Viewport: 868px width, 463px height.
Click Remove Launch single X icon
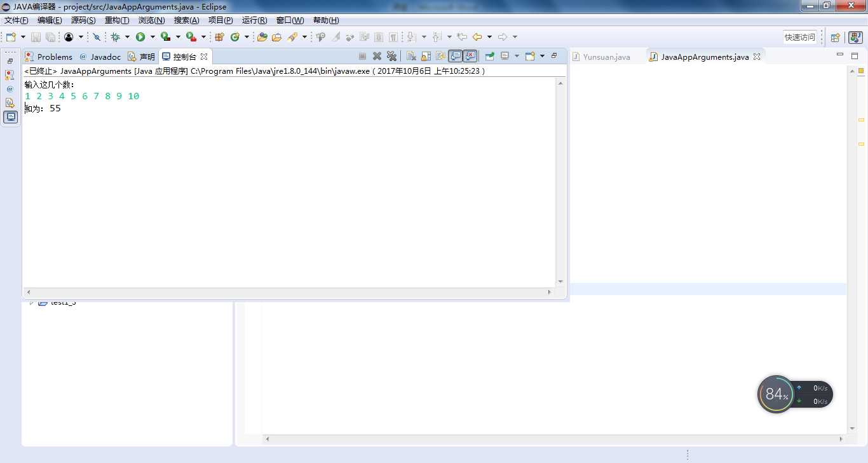tap(377, 56)
